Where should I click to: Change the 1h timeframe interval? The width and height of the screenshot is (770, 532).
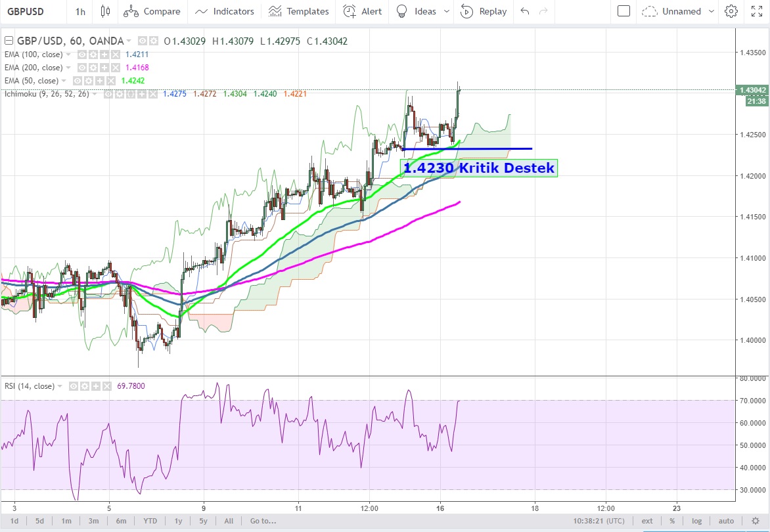click(79, 11)
